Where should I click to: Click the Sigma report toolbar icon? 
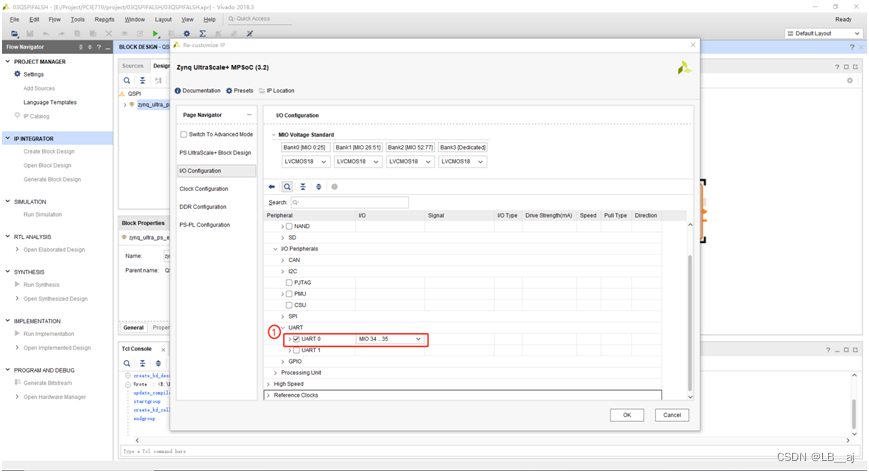(202, 34)
